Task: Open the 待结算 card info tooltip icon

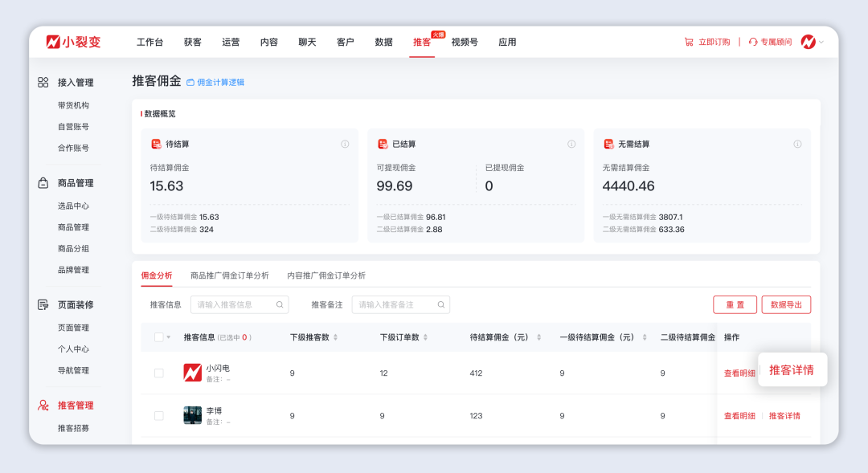Action: [x=345, y=144]
